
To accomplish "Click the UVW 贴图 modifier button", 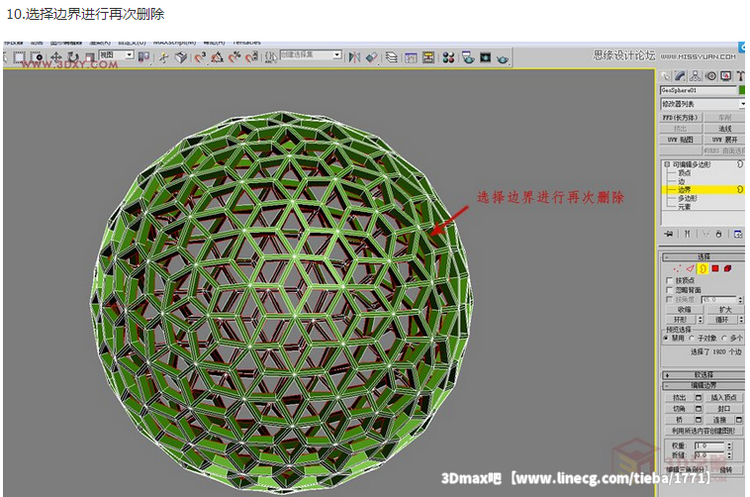I will (681, 140).
